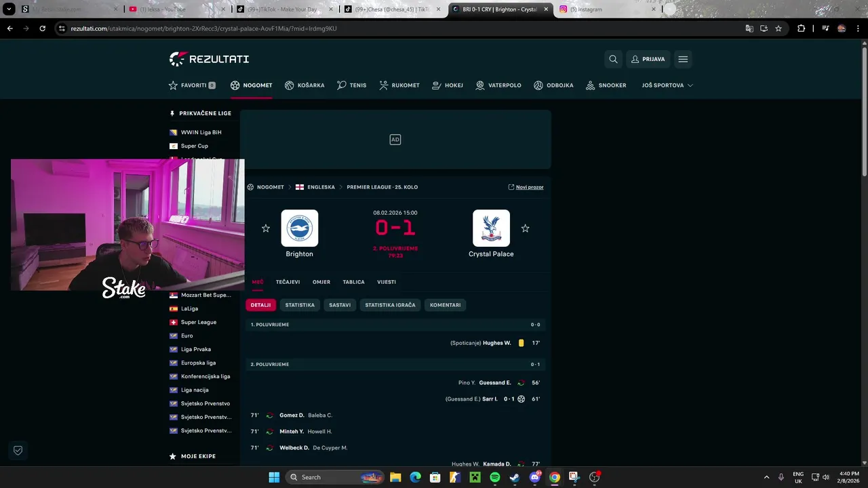
Task: Open the search magnifier on Rezultati header
Action: tap(613, 59)
